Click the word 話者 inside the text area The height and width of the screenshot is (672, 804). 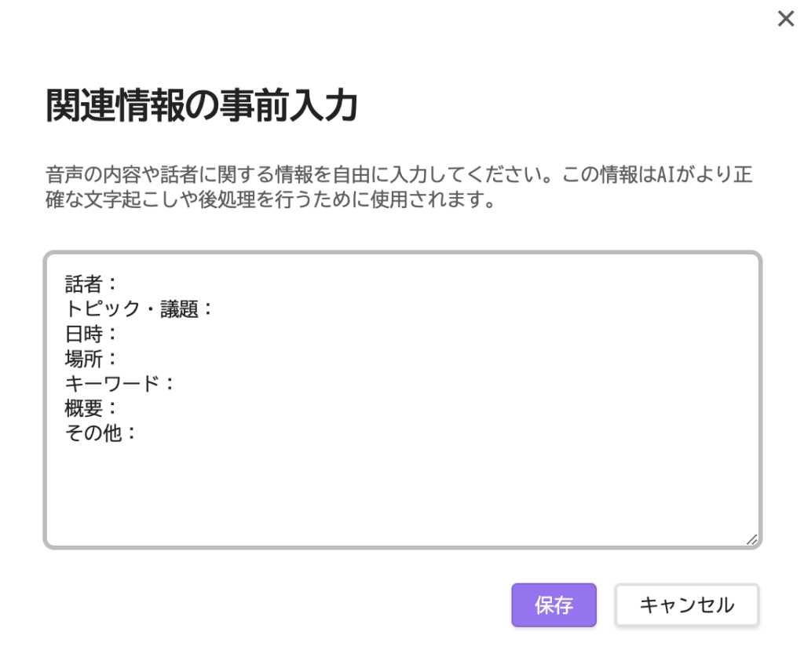(83, 283)
